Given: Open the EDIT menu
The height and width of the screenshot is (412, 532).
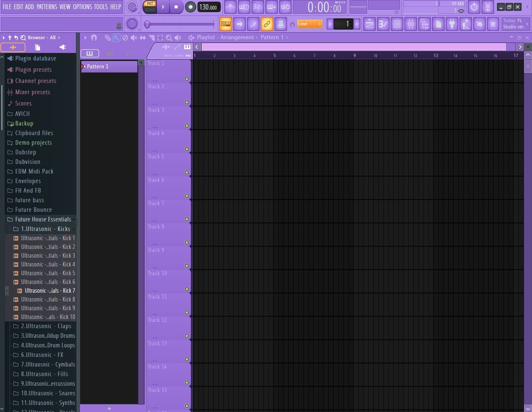Looking at the screenshot, I should 18,7.
